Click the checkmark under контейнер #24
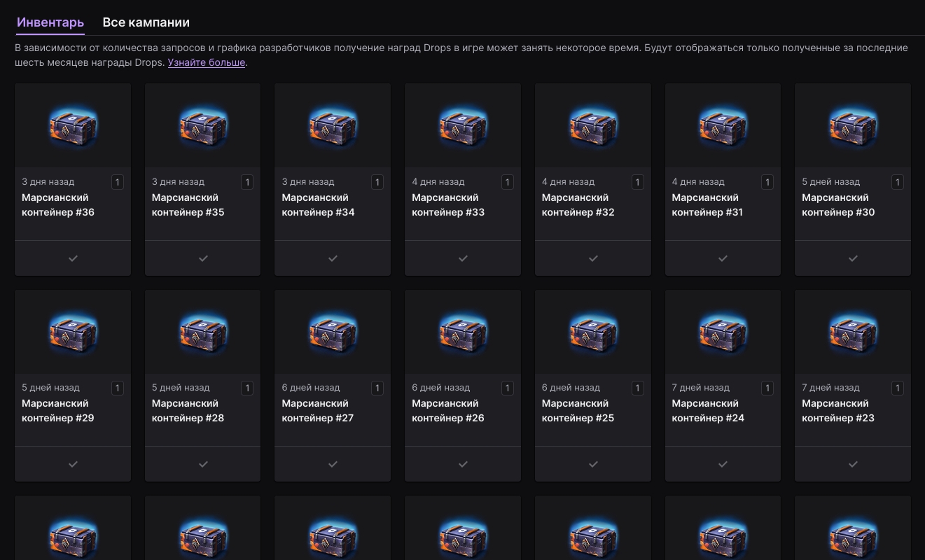The width and height of the screenshot is (925, 560). (723, 464)
